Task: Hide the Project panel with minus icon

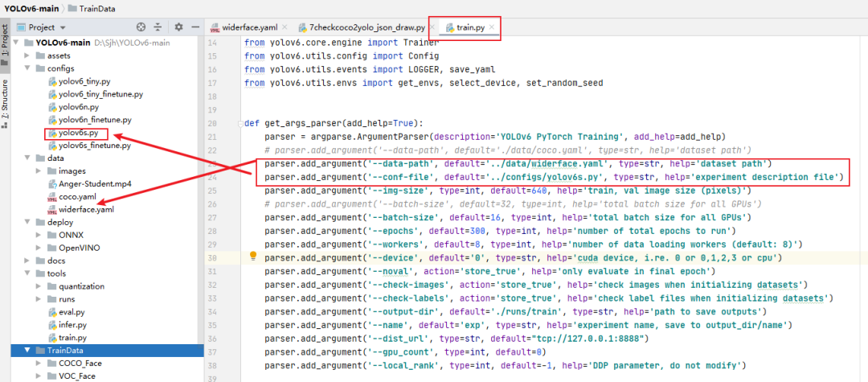Action: 194,27
